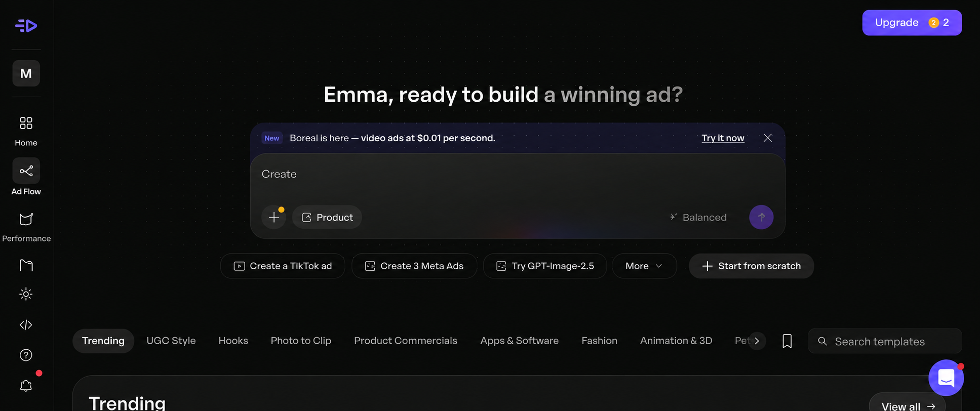Screen dimensions: 980x411
Task: Click the plus attachment button in the prompt box
Action: click(x=274, y=217)
